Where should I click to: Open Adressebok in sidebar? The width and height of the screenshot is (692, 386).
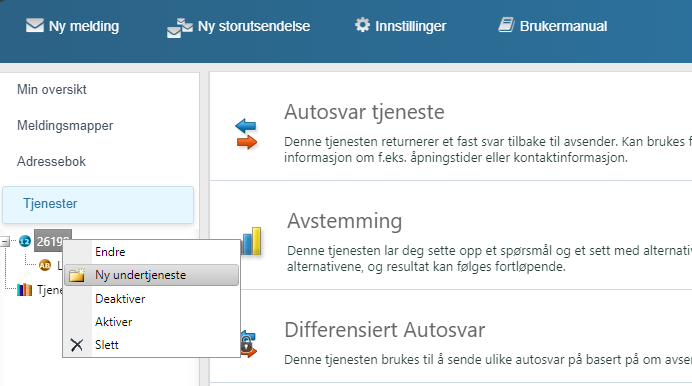51,161
